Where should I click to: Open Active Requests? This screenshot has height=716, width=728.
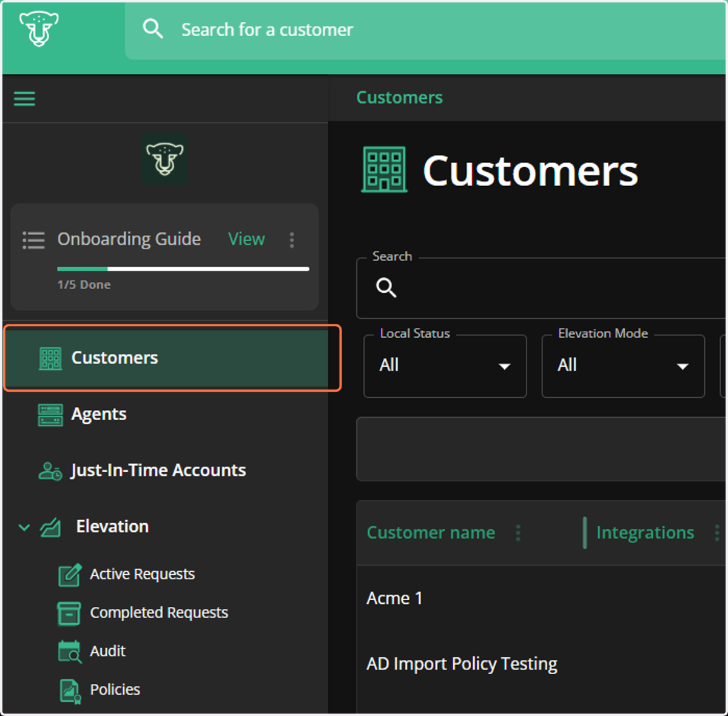pyautogui.click(x=142, y=574)
